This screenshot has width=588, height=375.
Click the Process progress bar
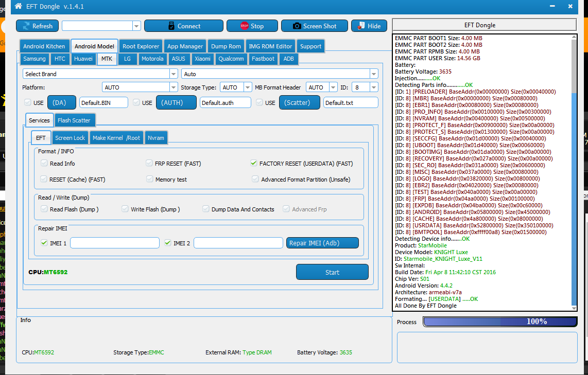tap(500, 322)
